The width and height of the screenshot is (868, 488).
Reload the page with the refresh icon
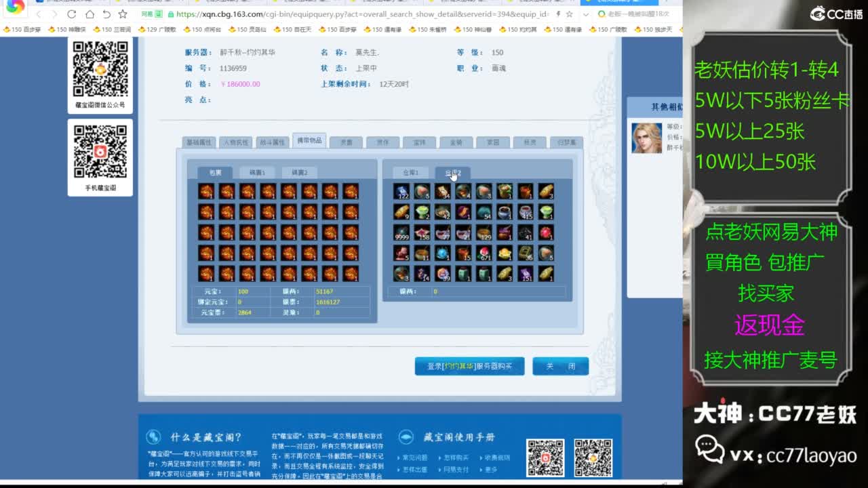[x=72, y=14]
